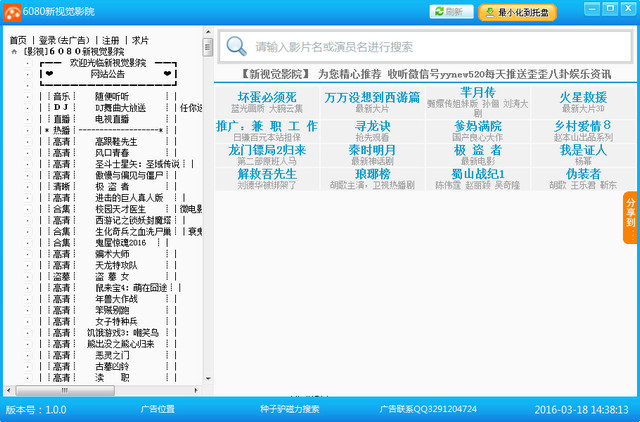The image size is (640, 422).
Task: Open the 爹妈满院 link
Action: pyautogui.click(x=478, y=126)
